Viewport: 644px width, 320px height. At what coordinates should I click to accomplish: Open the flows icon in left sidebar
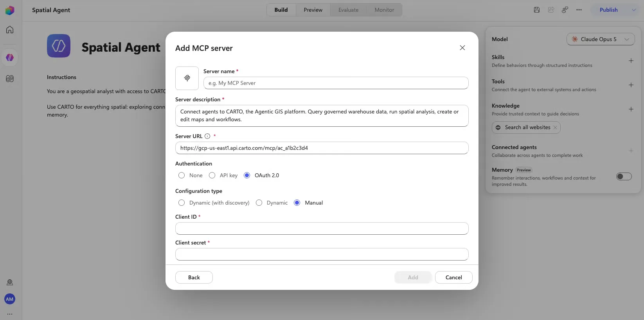[10, 79]
